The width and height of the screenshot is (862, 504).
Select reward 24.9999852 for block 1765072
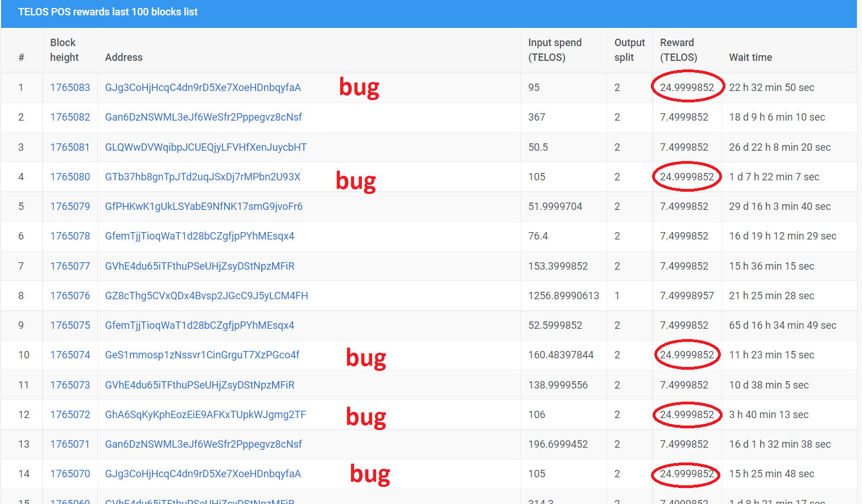[x=687, y=415]
